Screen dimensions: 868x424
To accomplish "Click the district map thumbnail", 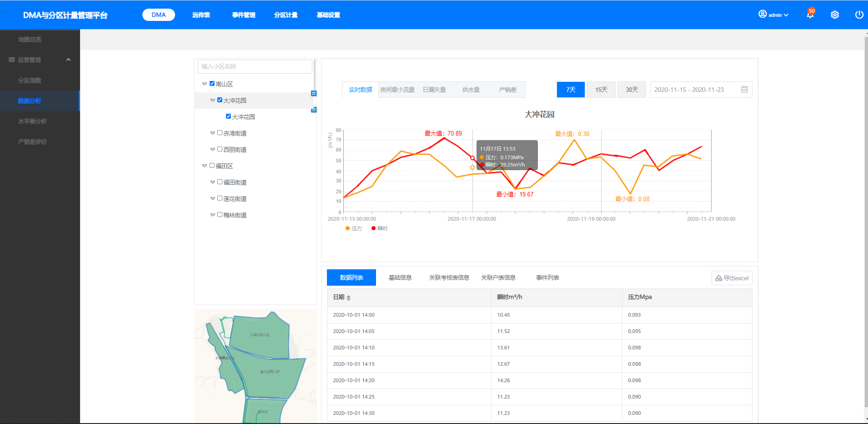I will point(255,366).
